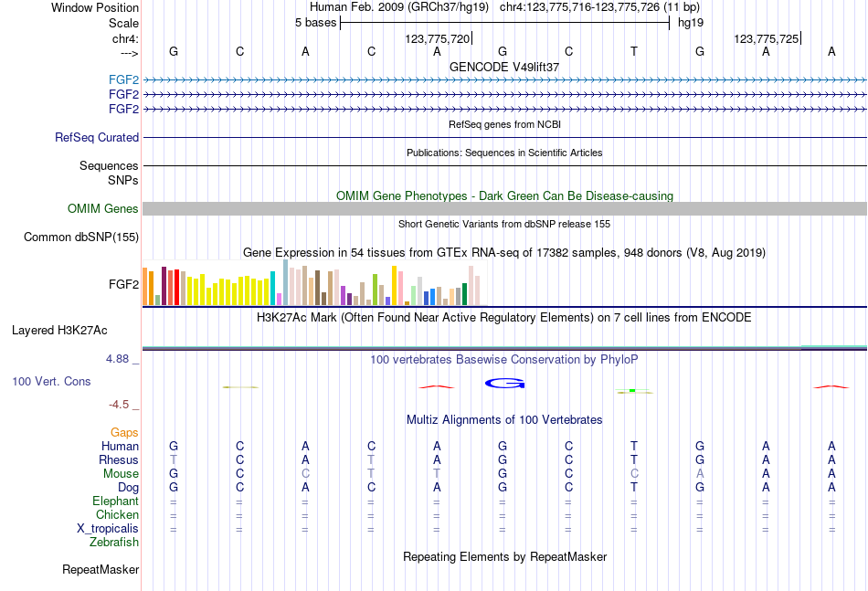The height and width of the screenshot is (591, 868).
Task: Open the RefSeq Curated track label
Action: (x=97, y=137)
